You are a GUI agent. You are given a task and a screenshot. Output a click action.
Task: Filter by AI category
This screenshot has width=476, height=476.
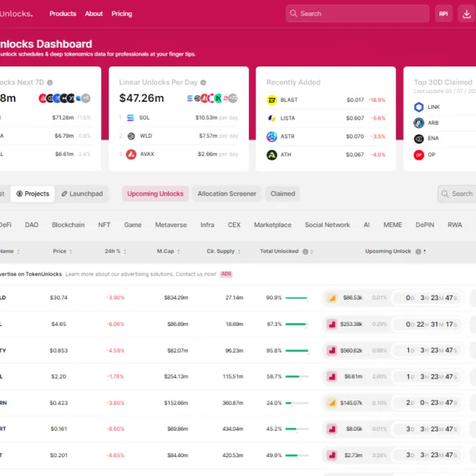coord(366,225)
